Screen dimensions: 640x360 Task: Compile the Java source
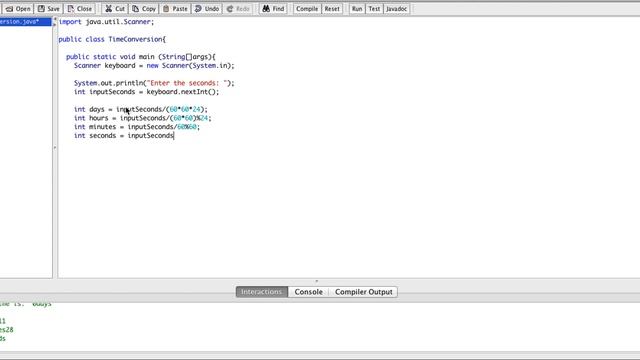[307, 9]
